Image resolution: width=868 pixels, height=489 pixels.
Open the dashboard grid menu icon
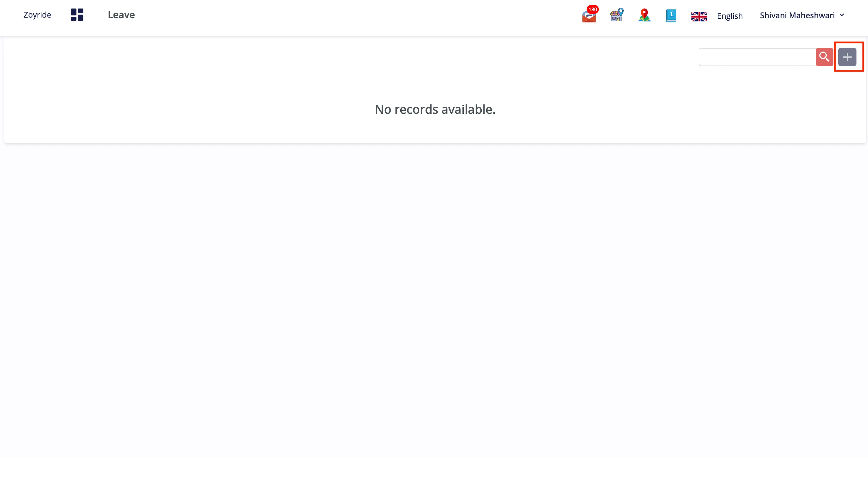[77, 15]
